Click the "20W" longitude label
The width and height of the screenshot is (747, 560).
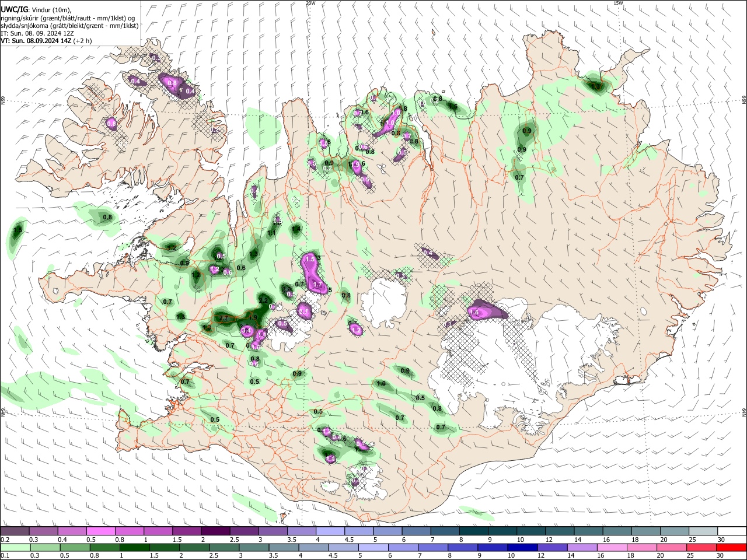point(310,3)
